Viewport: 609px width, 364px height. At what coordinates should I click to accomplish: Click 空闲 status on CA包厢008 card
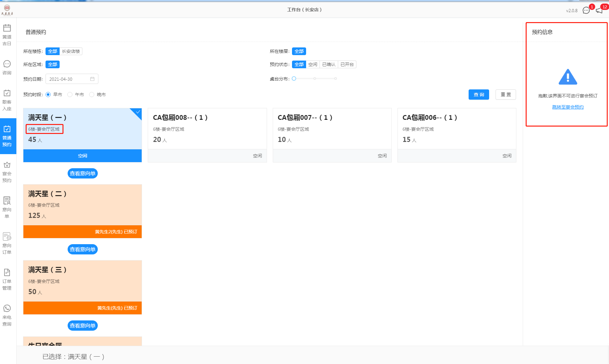(257, 156)
